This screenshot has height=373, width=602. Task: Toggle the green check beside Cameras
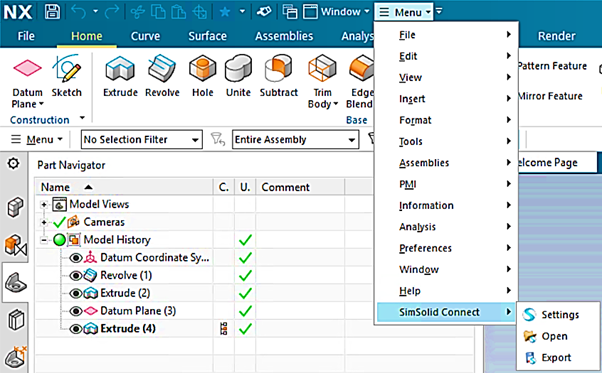point(59,222)
